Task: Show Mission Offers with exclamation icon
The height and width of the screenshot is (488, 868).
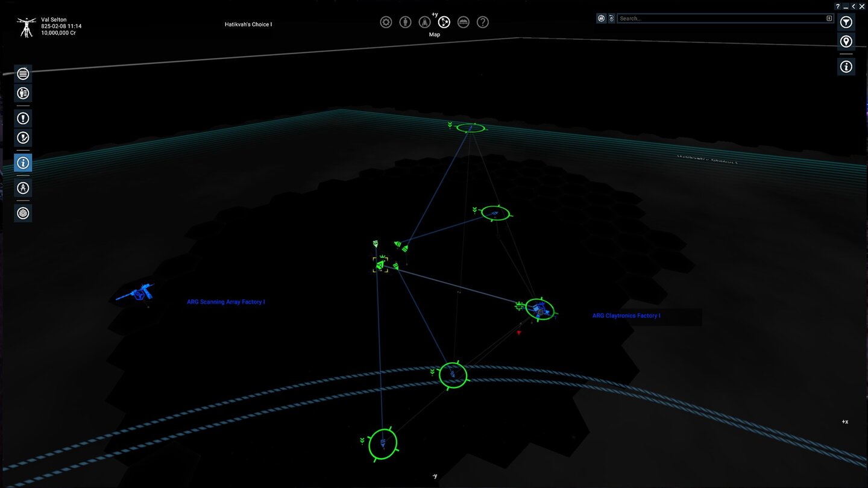Action: click(23, 118)
